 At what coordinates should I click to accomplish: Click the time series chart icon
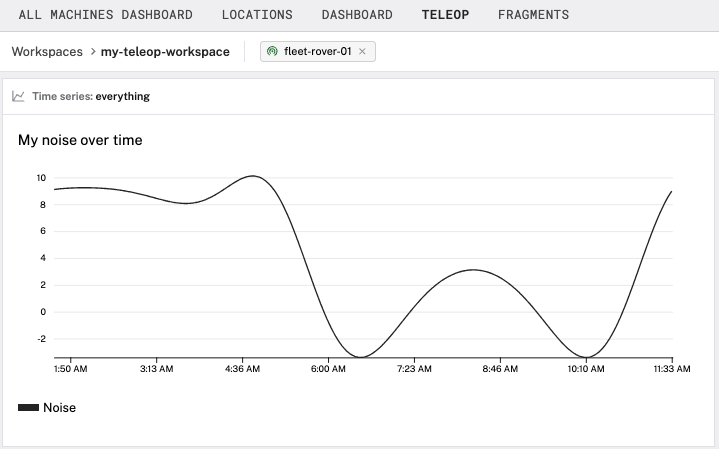pos(18,97)
